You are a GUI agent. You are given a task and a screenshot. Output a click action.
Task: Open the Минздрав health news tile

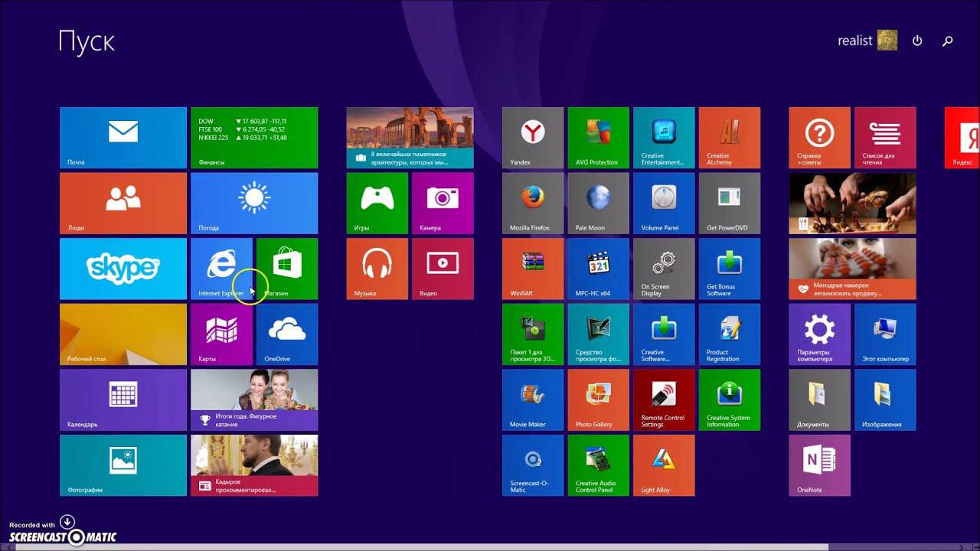852,269
